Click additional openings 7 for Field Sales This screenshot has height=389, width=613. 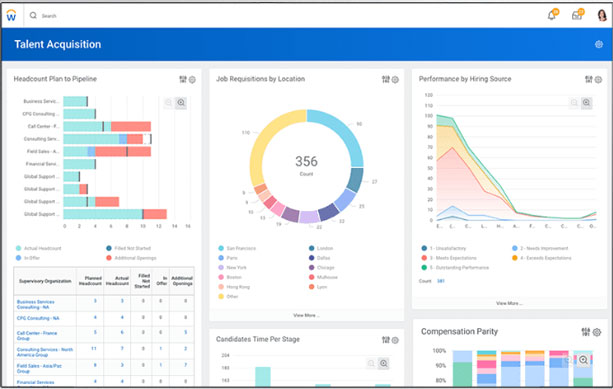185,365
